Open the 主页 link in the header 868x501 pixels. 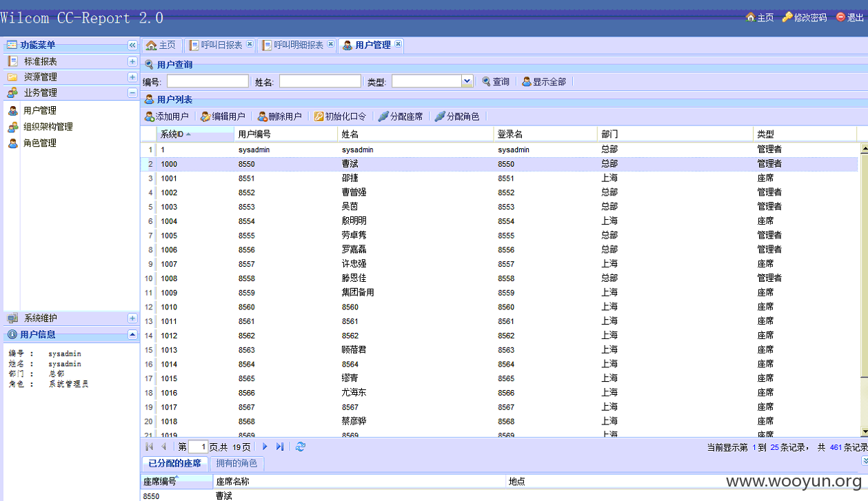[x=760, y=17]
